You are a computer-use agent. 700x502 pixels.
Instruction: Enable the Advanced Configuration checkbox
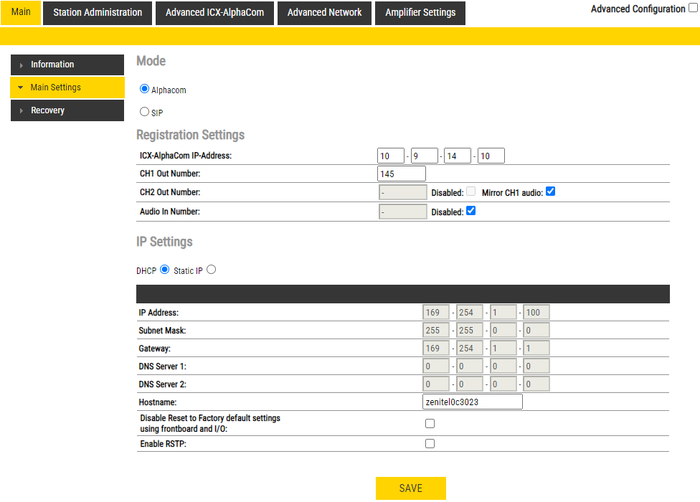tap(692, 8)
